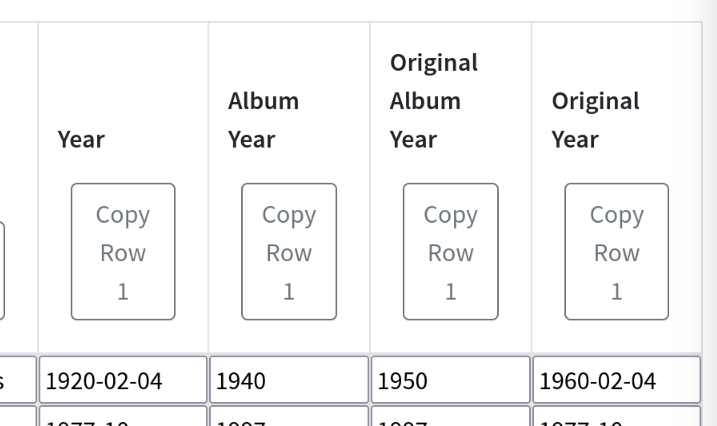The image size is (717, 426).
Task: Click Copy Row 1 under Year column
Action: pyautogui.click(x=123, y=251)
